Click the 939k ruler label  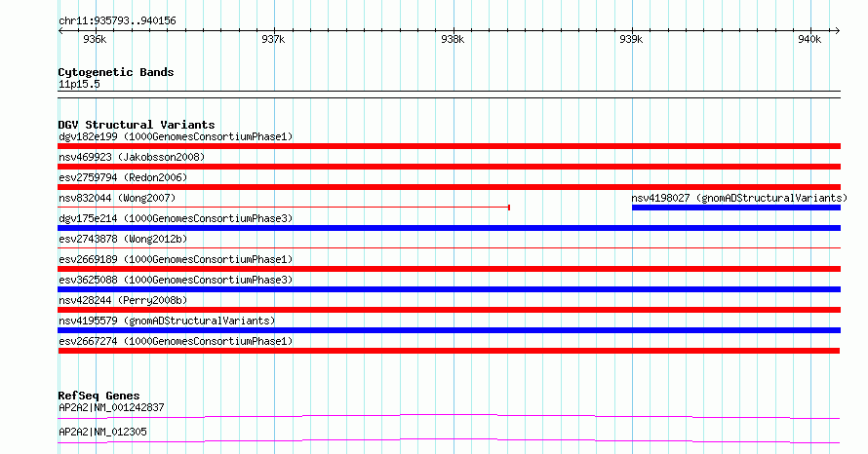[631, 39]
